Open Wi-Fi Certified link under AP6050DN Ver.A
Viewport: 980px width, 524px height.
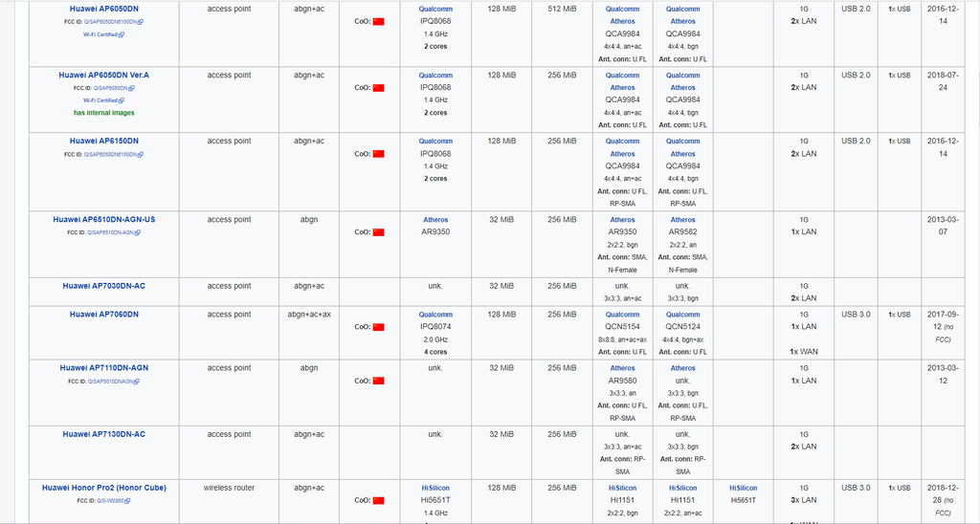(100, 100)
